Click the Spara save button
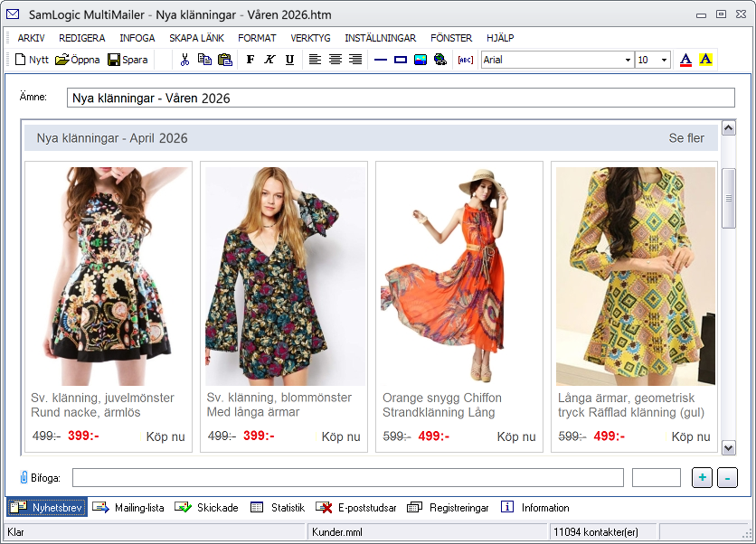This screenshot has width=756, height=544. pos(128,60)
